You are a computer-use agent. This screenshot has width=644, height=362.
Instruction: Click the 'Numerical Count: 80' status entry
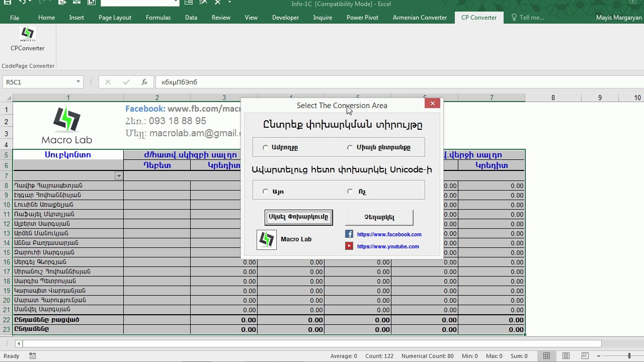coord(428,356)
